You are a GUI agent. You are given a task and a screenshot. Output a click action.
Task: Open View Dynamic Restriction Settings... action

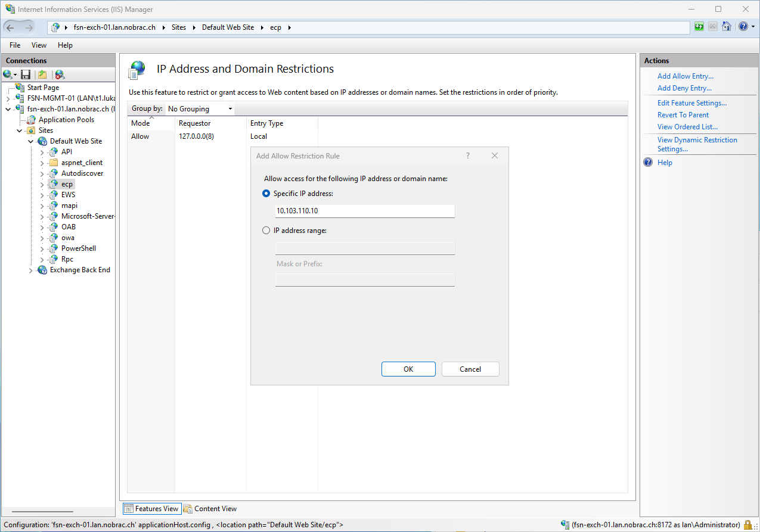[697, 144]
